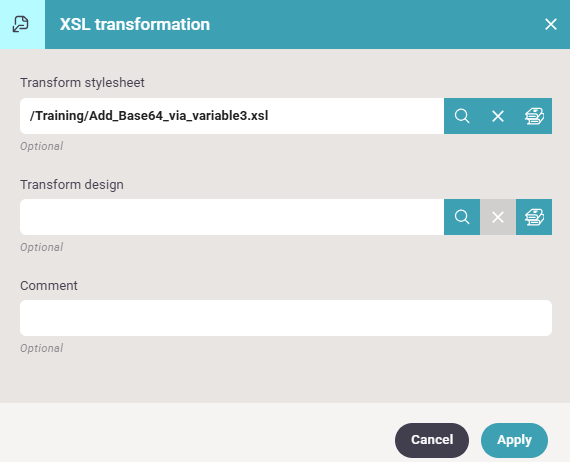
Task: Apply the XSL transformation settings
Action: point(514,440)
